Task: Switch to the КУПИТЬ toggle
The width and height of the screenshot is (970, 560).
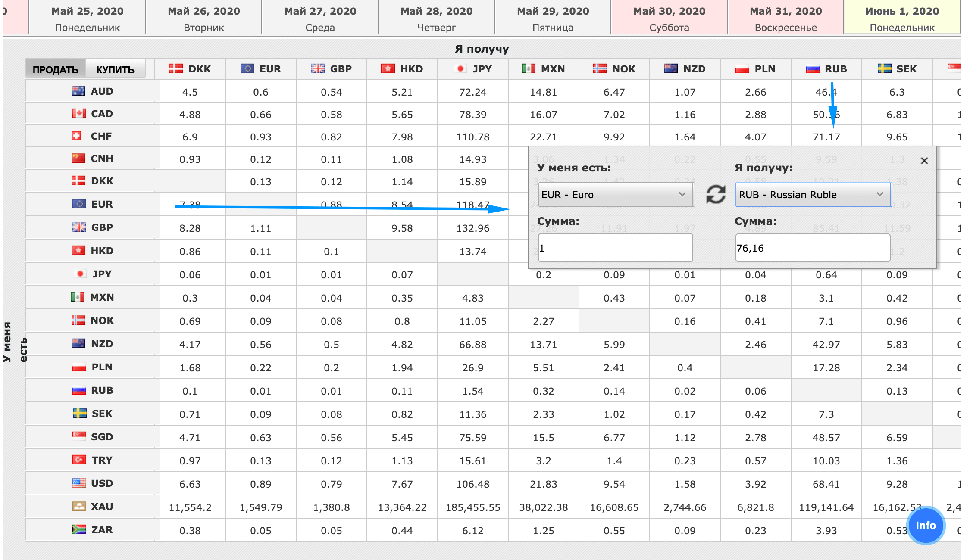Action: [115, 69]
